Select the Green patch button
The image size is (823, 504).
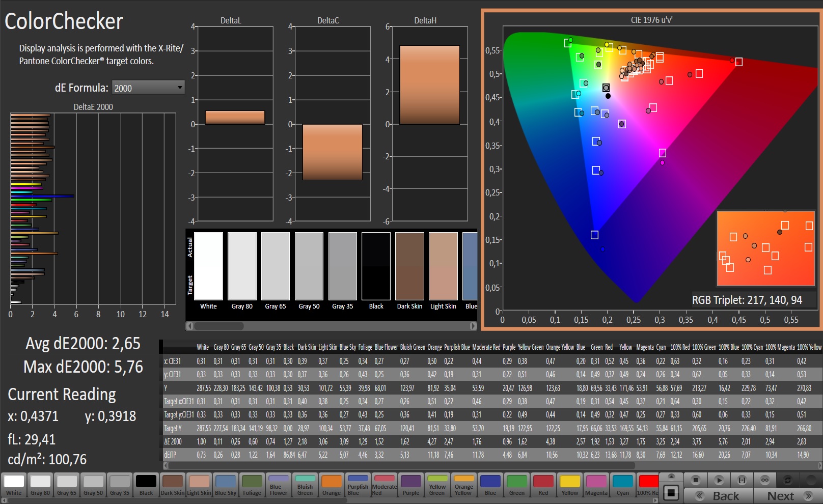[x=517, y=485]
